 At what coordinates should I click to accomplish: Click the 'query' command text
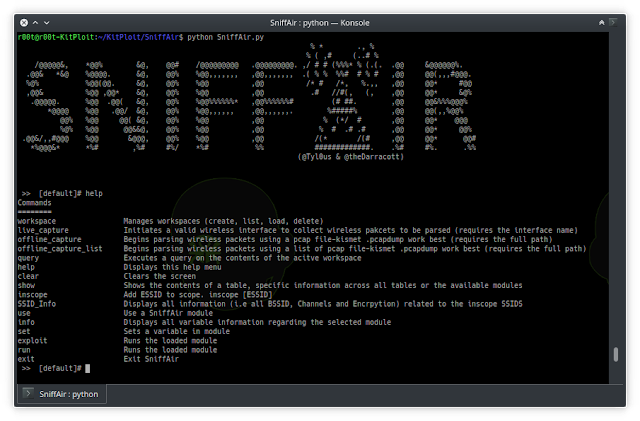coord(28,258)
